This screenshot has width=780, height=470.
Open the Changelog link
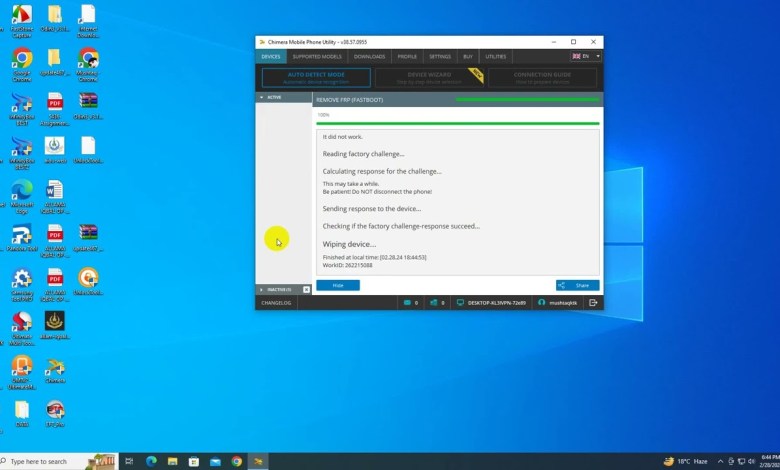coord(275,302)
